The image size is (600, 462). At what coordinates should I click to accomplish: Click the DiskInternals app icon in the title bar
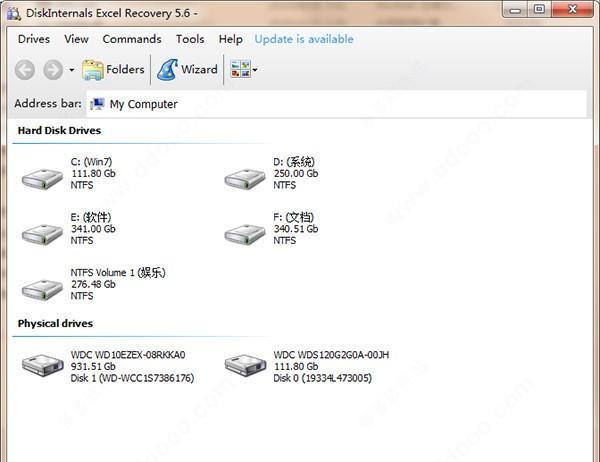[x=14, y=13]
